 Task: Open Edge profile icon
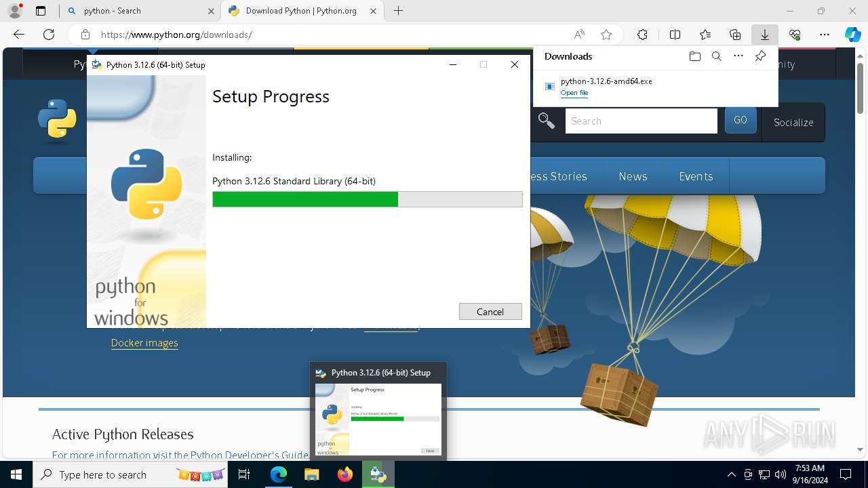(15, 11)
